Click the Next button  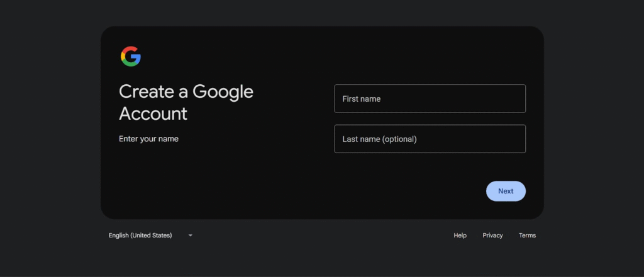coord(506,191)
